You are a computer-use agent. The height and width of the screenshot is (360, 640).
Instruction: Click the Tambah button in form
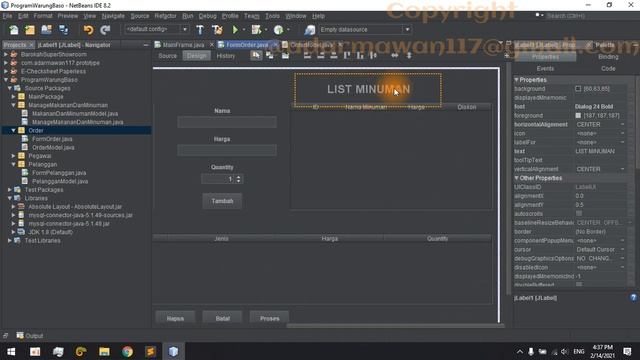click(x=222, y=201)
